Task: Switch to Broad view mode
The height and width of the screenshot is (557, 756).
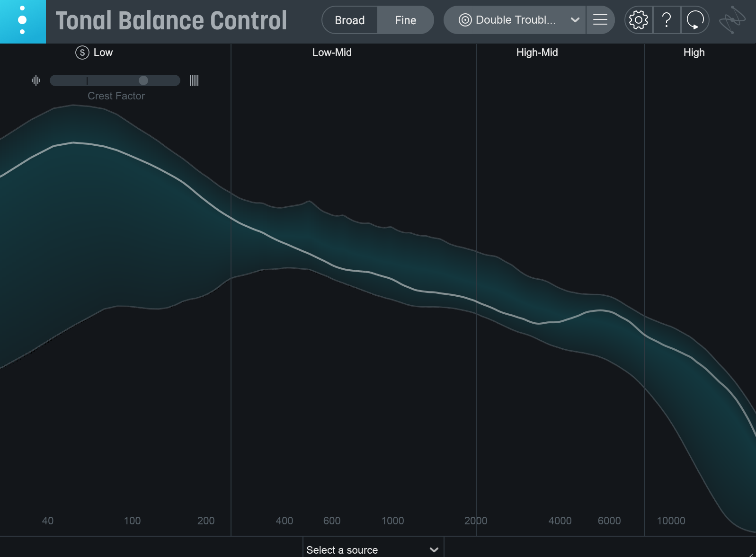Action: coord(350,20)
